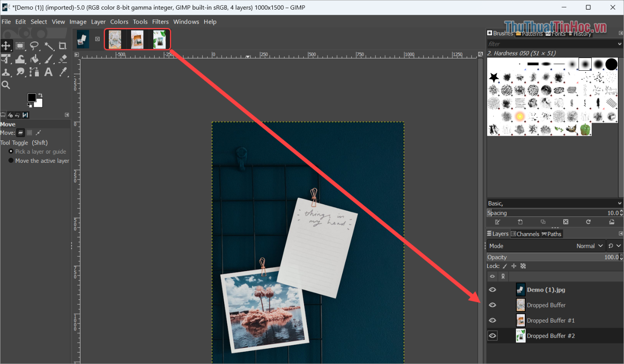Toggle Lock position and size
Viewport: 624px width, 364px height.
(x=514, y=266)
